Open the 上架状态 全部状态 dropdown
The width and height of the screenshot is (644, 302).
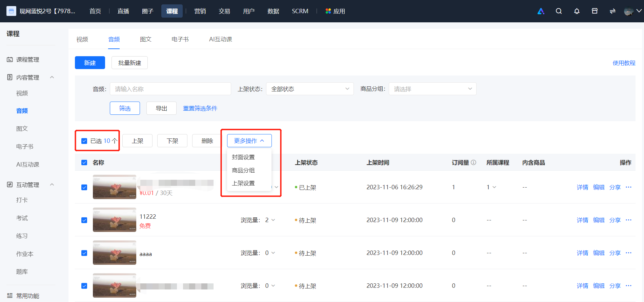click(x=310, y=89)
